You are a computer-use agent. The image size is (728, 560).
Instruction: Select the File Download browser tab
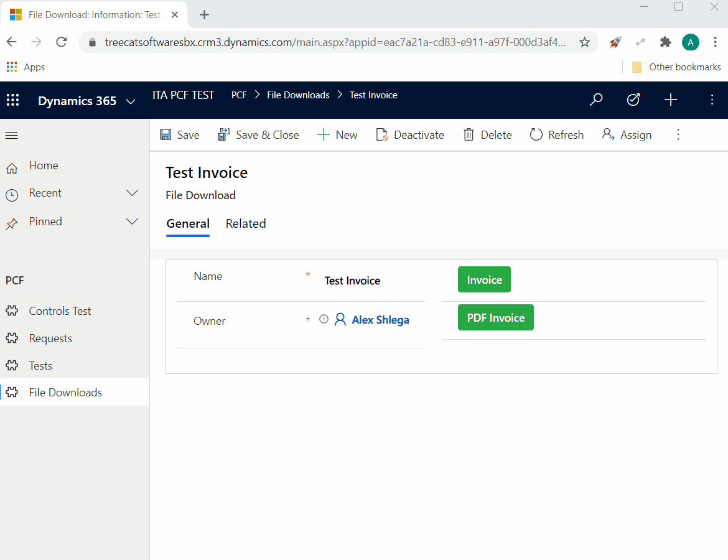pyautogui.click(x=94, y=15)
